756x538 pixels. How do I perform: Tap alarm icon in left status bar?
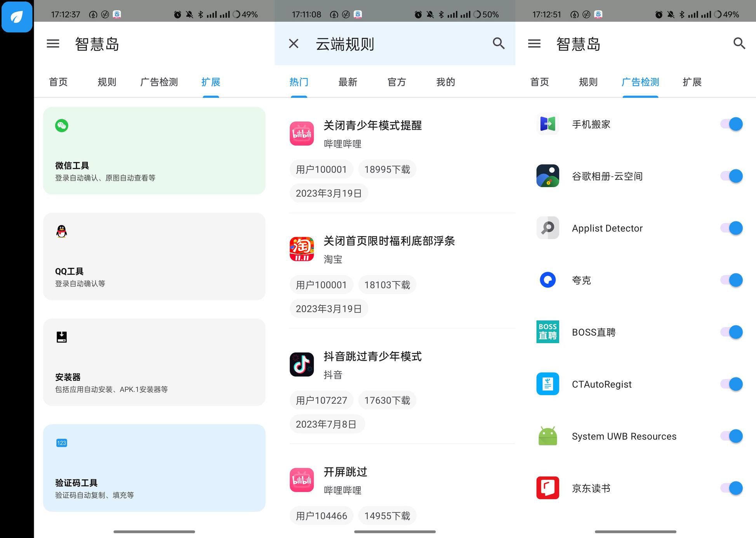(177, 15)
